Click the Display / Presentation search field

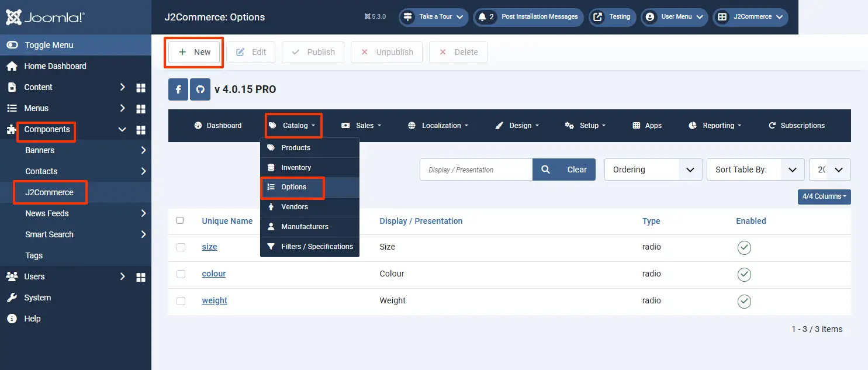click(x=476, y=170)
